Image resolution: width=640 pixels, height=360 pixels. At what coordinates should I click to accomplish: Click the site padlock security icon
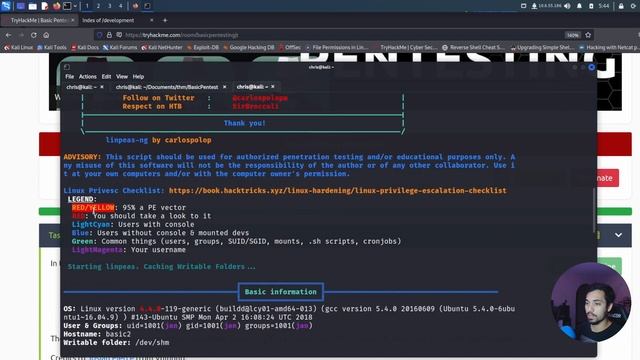109,35
